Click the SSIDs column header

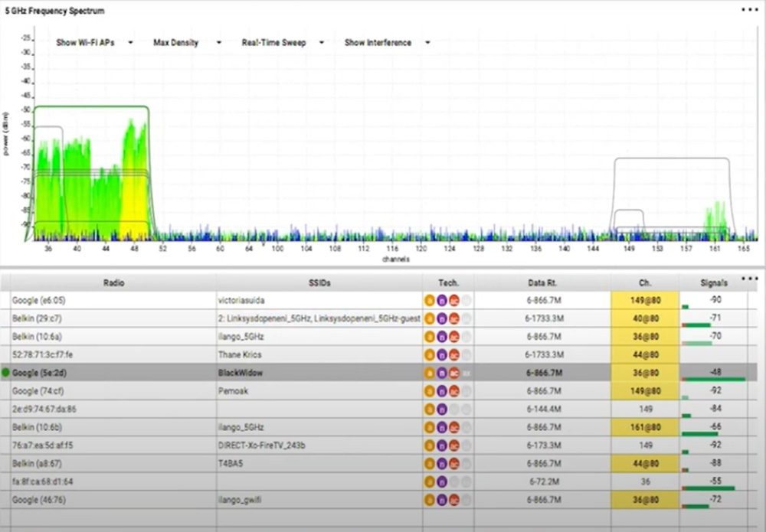pyautogui.click(x=319, y=282)
